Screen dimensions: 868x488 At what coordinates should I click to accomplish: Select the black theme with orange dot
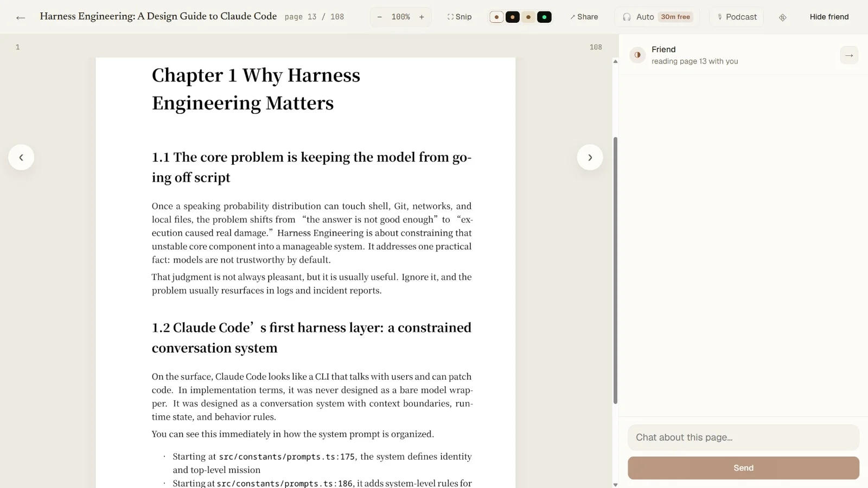(x=512, y=17)
